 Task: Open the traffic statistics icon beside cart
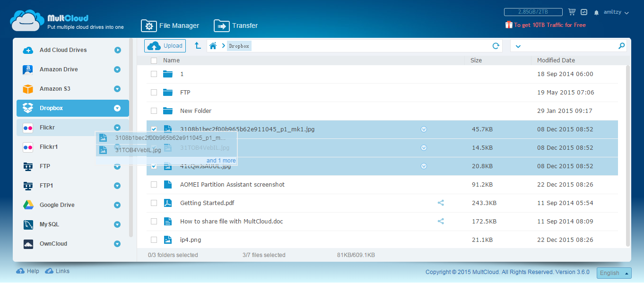point(584,12)
